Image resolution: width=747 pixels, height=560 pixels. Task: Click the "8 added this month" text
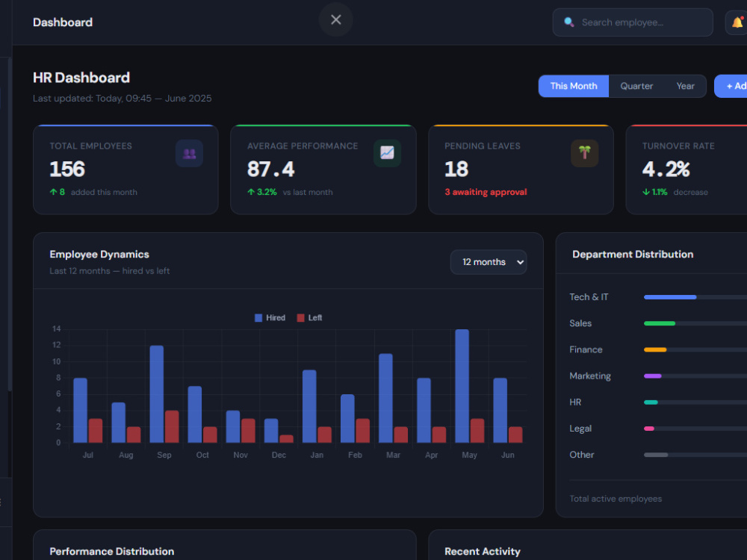93,192
